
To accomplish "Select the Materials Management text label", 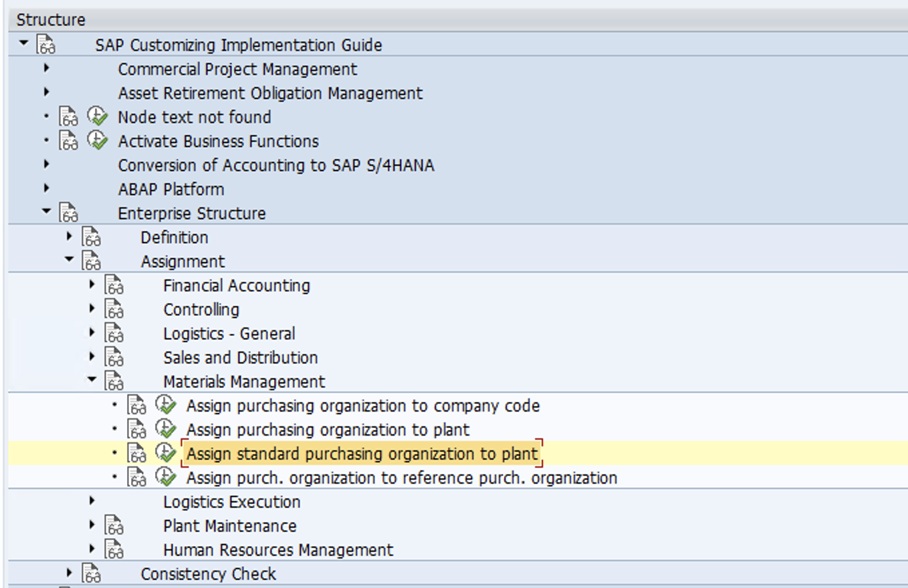I will 244,382.
